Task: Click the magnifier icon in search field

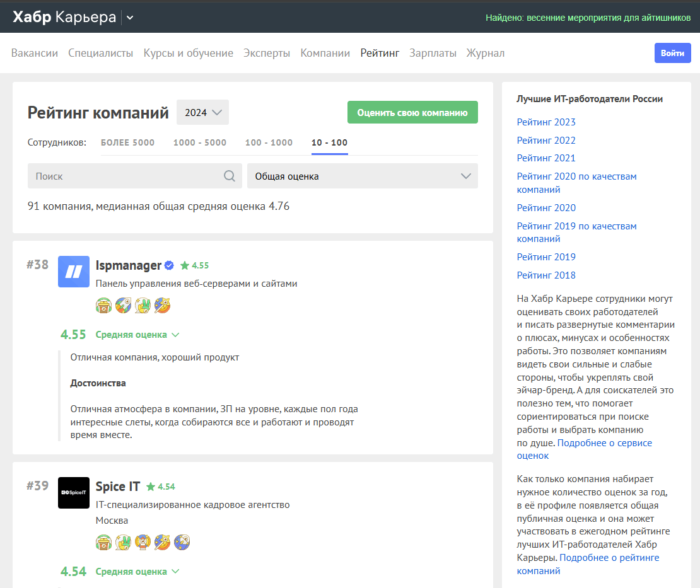Action: coord(230,176)
